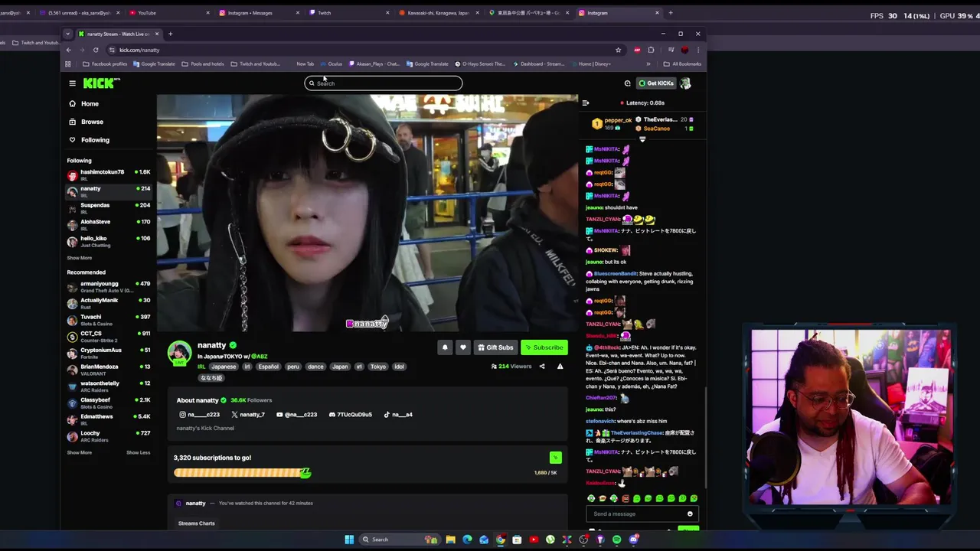This screenshot has height=551, width=980.
Task: Open emoji picker in chat message box
Action: pyautogui.click(x=690, y=514)
